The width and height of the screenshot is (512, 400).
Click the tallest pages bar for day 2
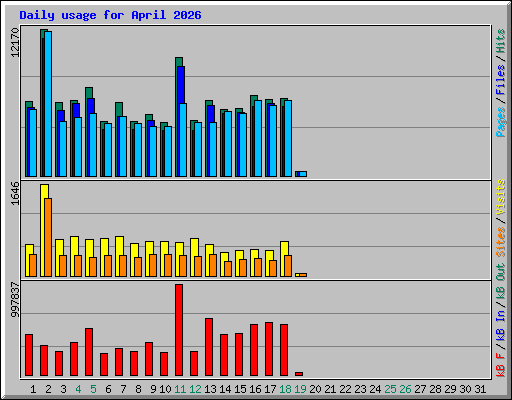(48, 104)
